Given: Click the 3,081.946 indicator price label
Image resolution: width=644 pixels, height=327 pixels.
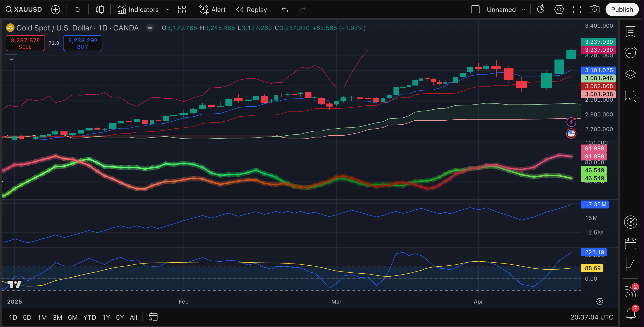Looking at the screenshot, I should [599, 78].
